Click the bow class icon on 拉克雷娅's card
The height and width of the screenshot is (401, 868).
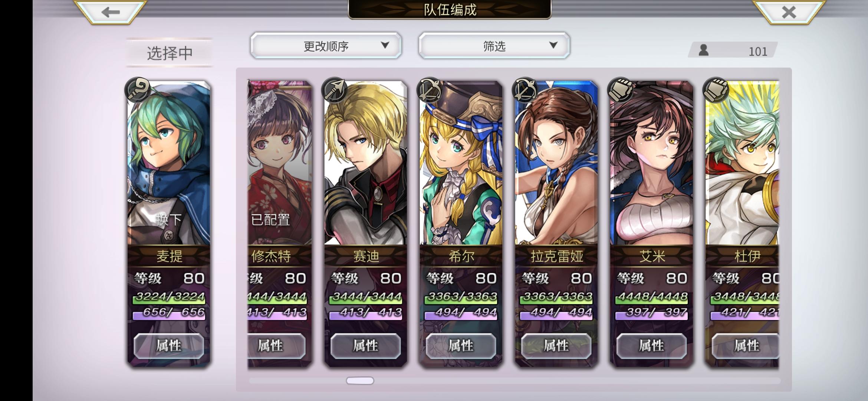pos(525,90)
